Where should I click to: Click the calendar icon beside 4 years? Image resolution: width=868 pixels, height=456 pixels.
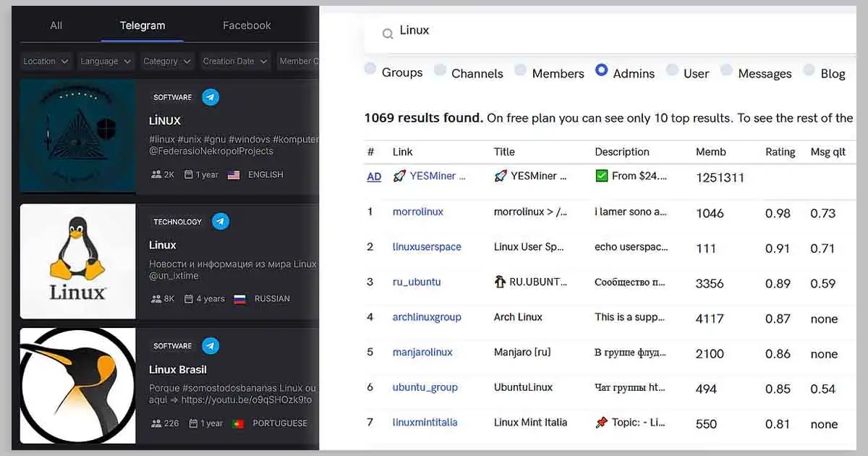click(189, 299)
